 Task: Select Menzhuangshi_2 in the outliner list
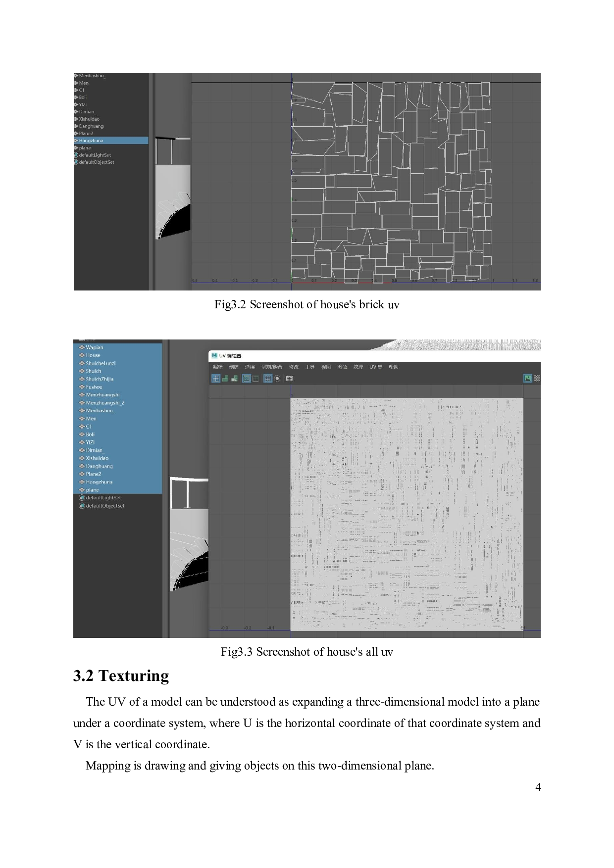coord(105,403)
